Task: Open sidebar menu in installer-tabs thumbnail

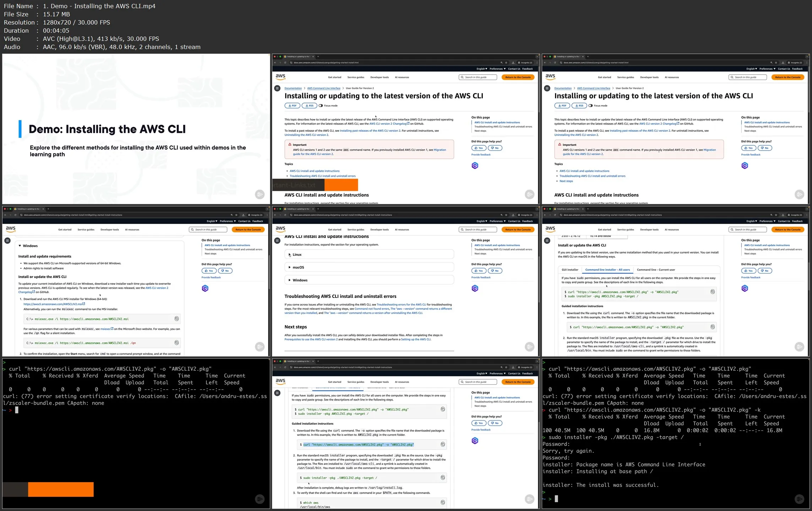Action: [x=547, y=240]
